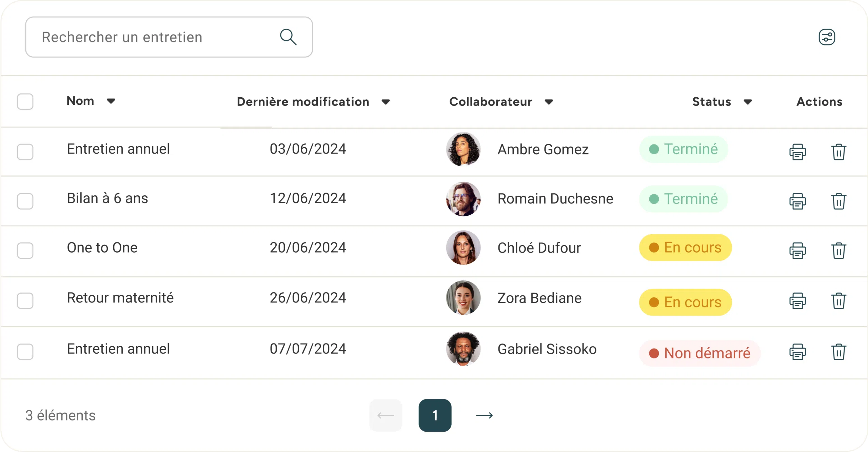Go to the next page arrow
Viewport: 868px width, 452px height.
pos(484,415)
